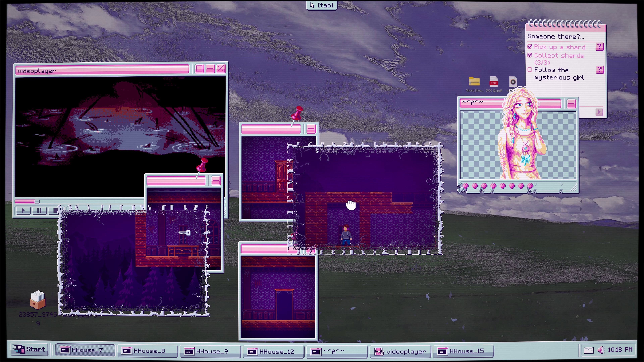Screen dimensions: 644x362
Task: Check the 'Follow the mysterious girl' checkbox
Action: [530, 70]
